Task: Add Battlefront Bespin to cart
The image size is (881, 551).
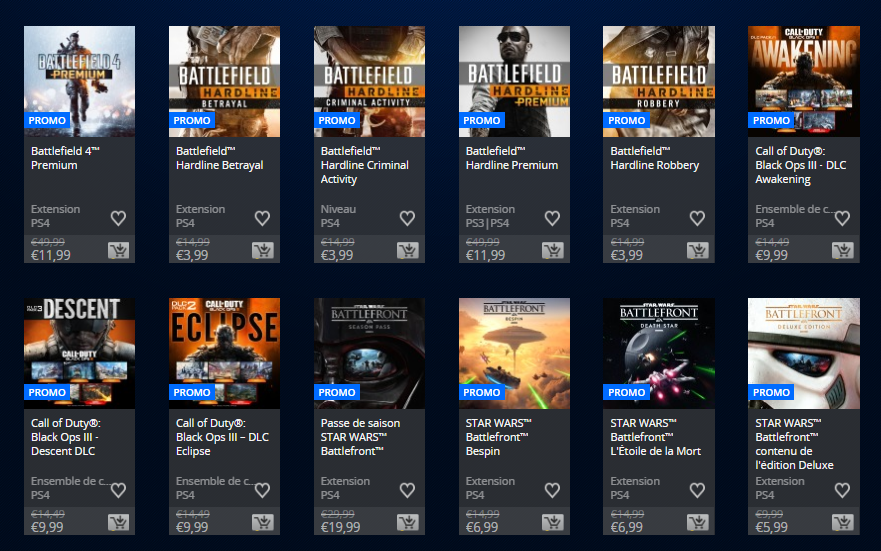Action: click(x=553, y=522)
